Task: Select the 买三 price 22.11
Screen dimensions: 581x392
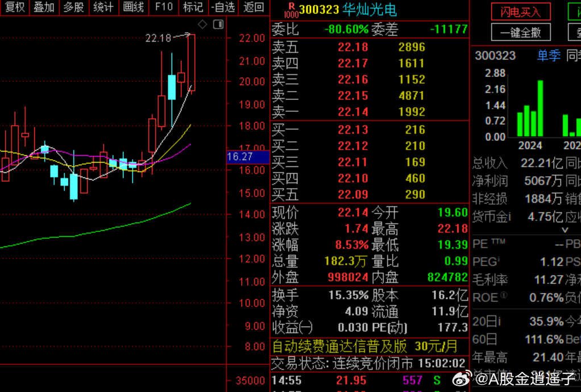Action: point(352,162)
